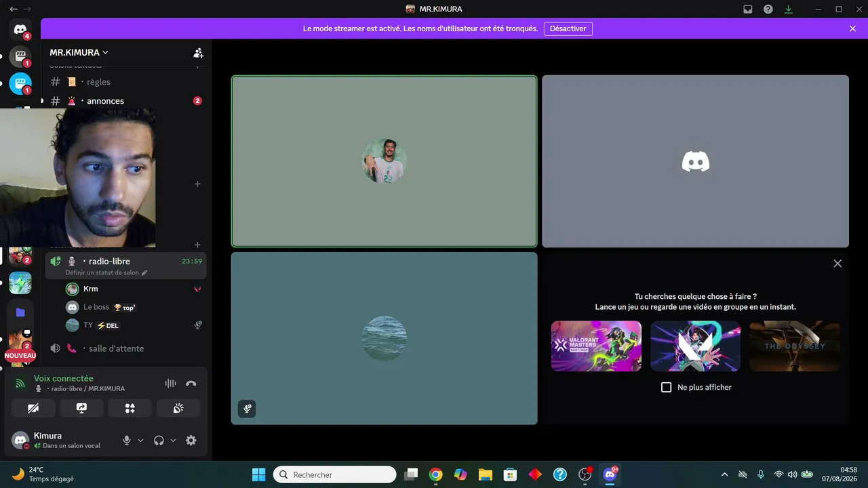Click Définir un statut de salon
Image resolution: width=868 pixels, height=488 pixels.
coord(106,272)
